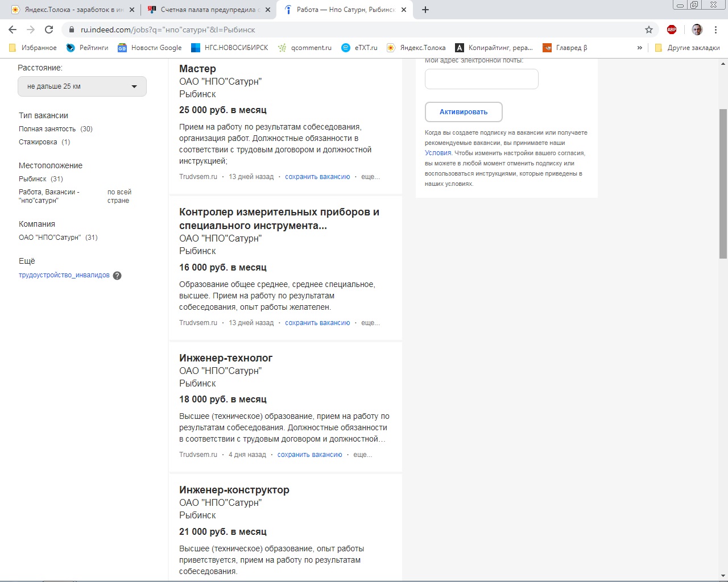
Task: Click the '18 000 руб. в месяц' salary
Action: coord(223,400)
